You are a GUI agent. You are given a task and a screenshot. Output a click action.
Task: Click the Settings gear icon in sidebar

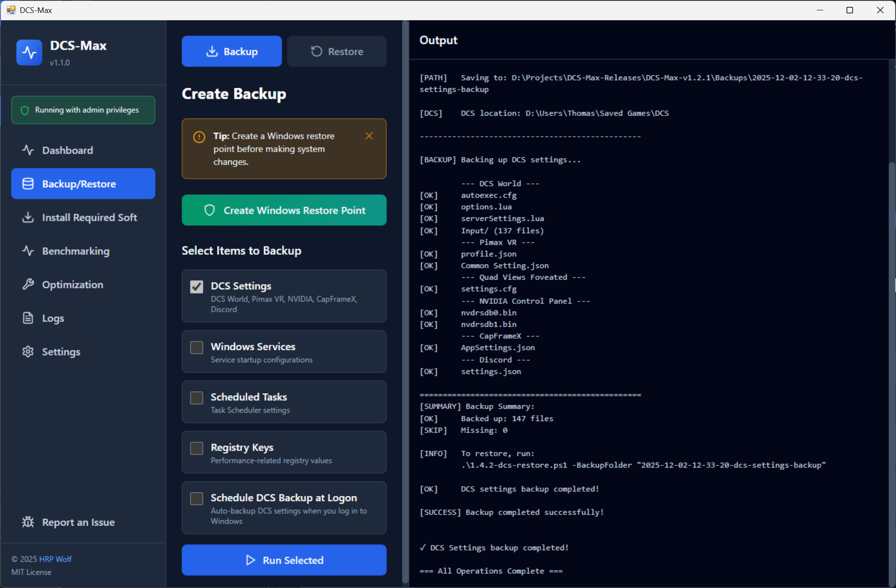28,352
